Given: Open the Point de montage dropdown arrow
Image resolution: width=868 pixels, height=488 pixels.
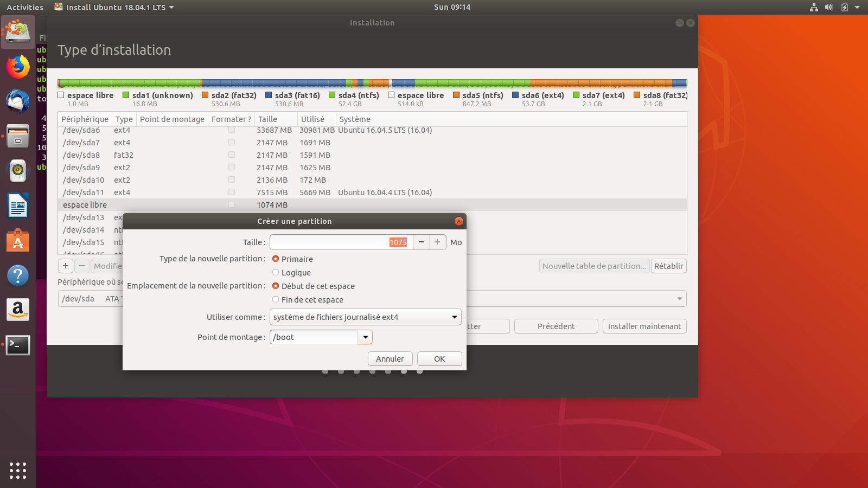Looking at the screenshot, I should pyautogui.click(x=365, y=337).
